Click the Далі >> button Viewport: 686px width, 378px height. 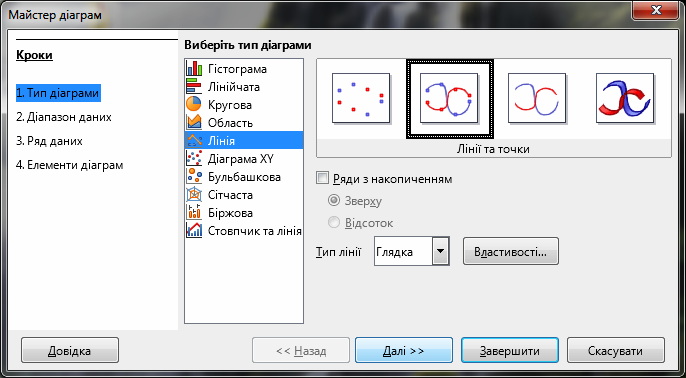click(404, 350)
